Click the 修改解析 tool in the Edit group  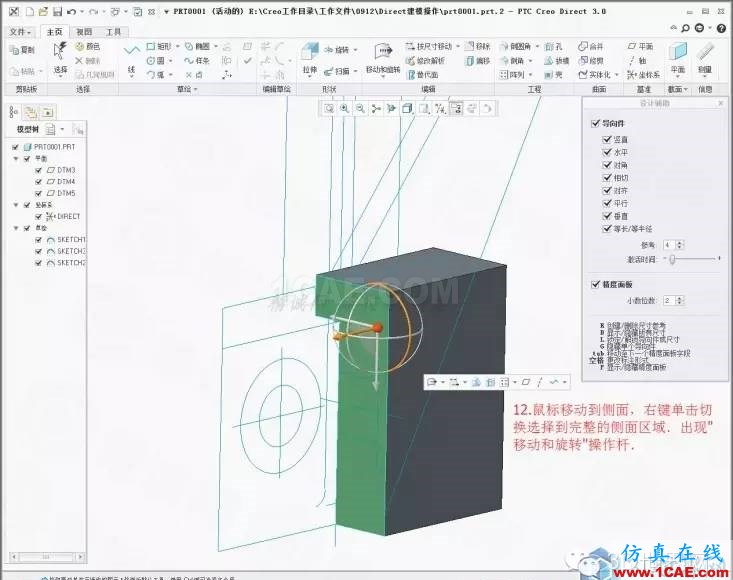click(425, 61)
